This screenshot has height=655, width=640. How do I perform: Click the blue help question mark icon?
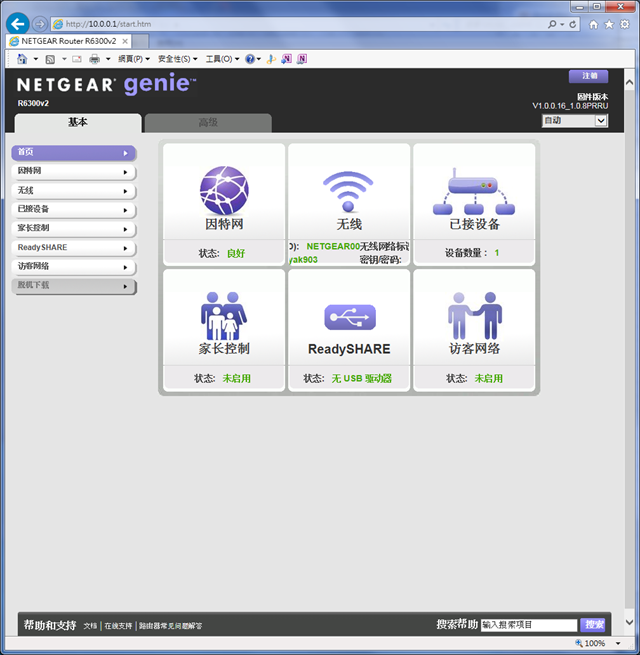click(x=250, y=59)
